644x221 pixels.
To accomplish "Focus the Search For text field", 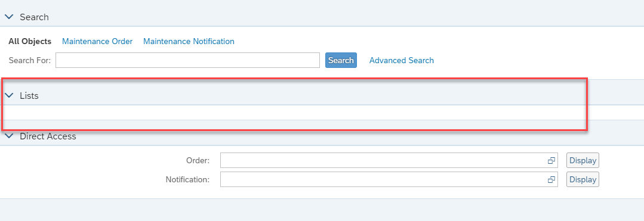I will click(187, 60).
